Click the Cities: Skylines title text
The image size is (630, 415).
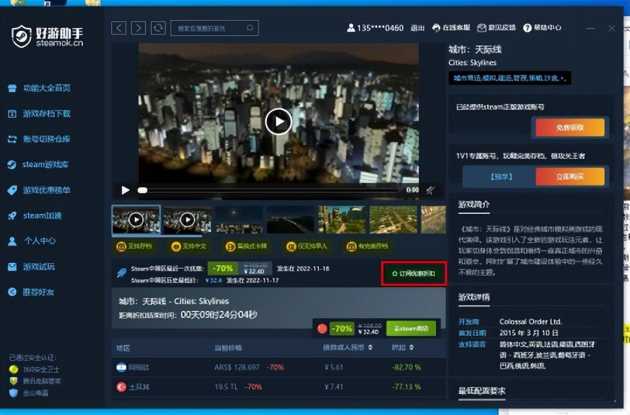[x=472, y=63]
